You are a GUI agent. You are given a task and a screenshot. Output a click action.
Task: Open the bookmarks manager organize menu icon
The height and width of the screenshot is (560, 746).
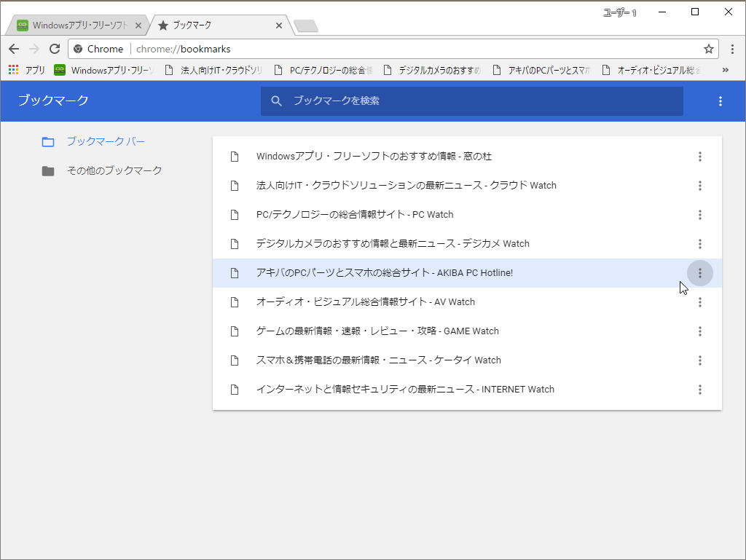pos(721,101)
